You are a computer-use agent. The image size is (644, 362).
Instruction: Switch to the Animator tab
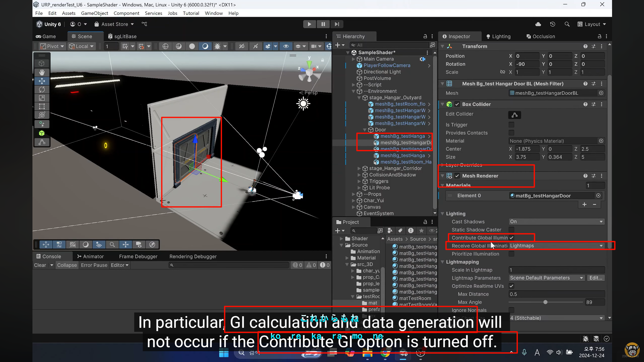(90, 256)
